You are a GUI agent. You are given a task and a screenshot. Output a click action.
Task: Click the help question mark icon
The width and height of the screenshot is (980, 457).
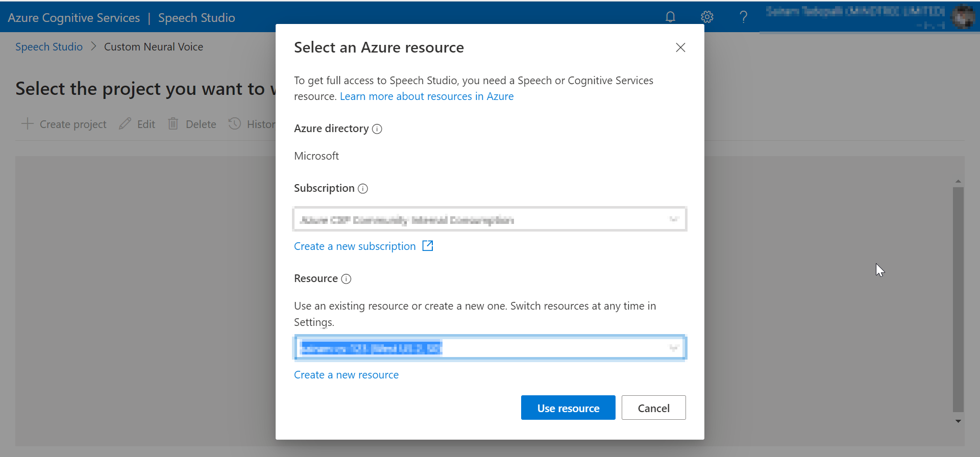click(x=743, y=17)
